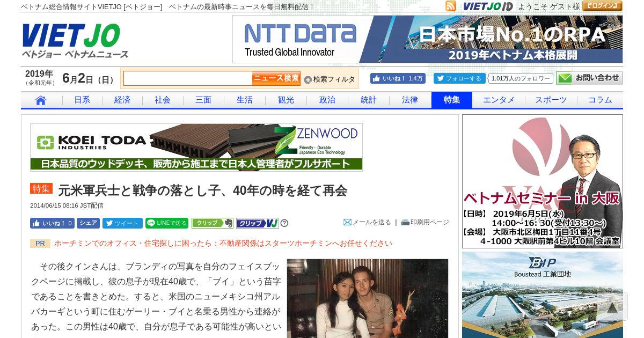Click the scroll-to-top arrow button
The image size is (644, 338).
click(x=612, y=307)
